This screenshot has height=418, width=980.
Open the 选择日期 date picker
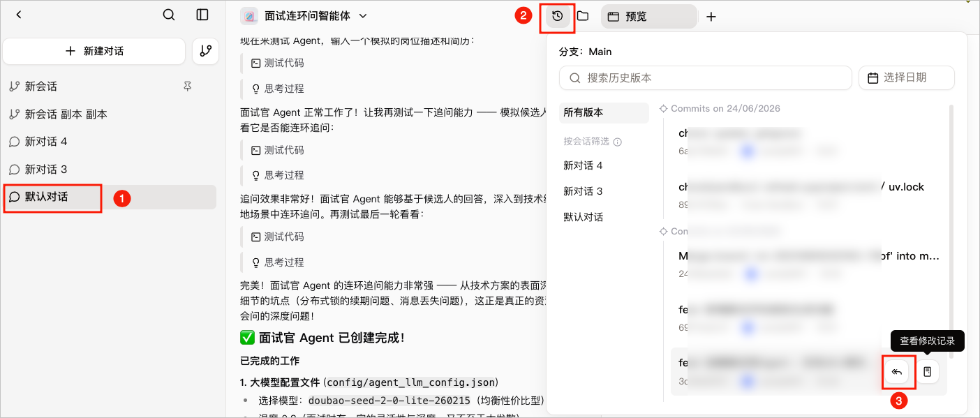point(907,78)
